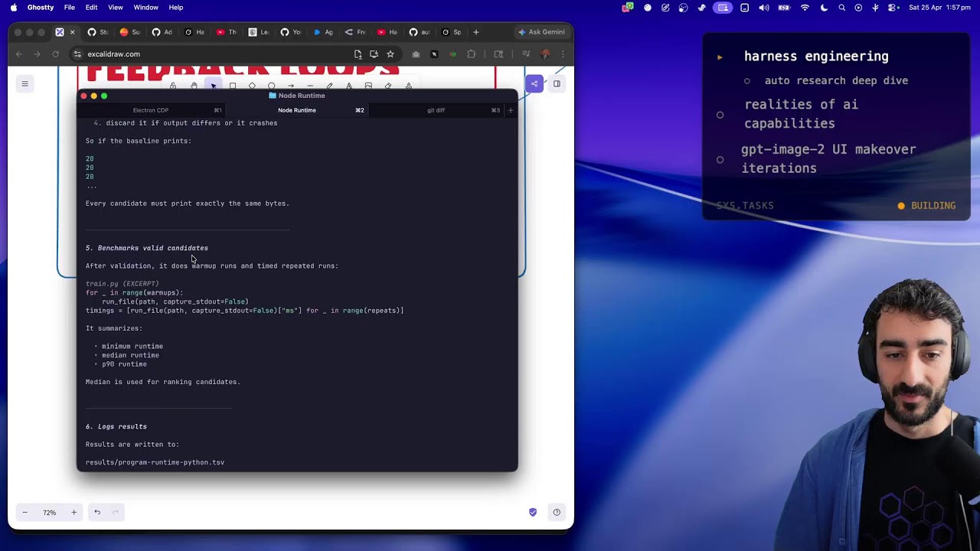Open the sound volume menu bar icon
This screenshot has width=980, height=551.
pos(764,8)
